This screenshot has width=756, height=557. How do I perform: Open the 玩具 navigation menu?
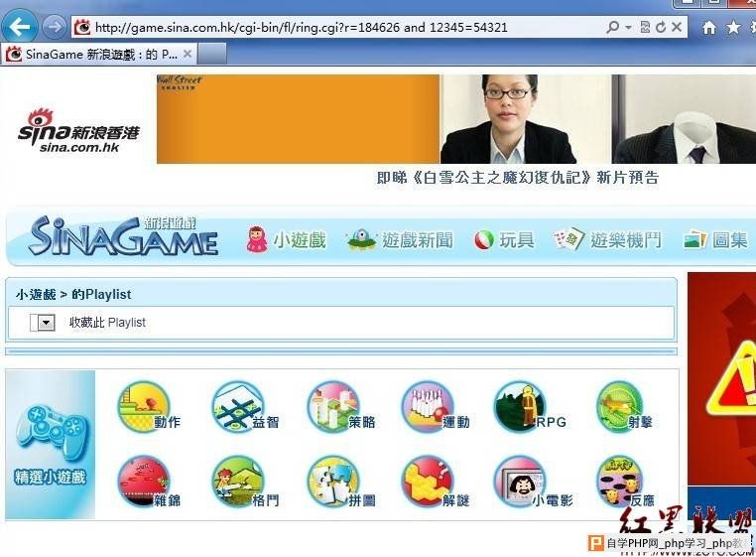(504, 240)
